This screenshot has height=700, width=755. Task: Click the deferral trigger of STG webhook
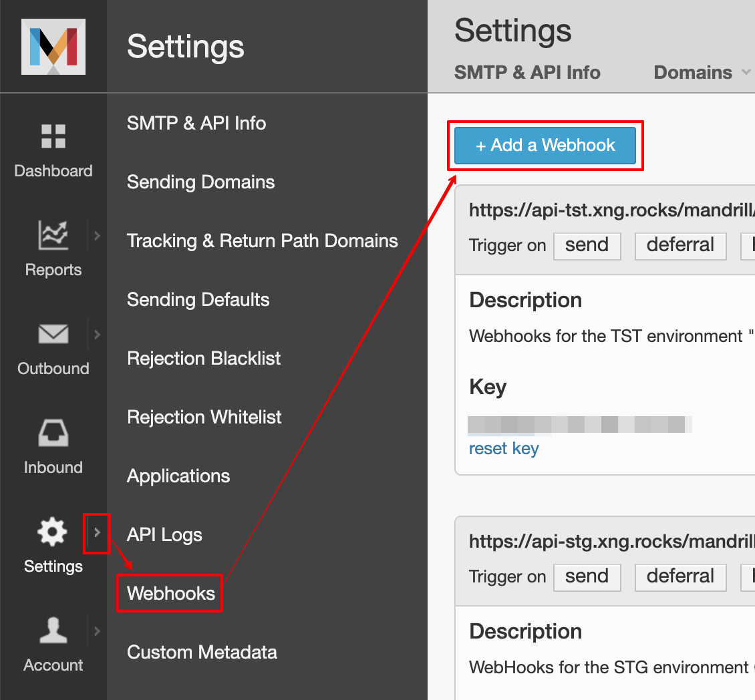pyautogui.click(x=680, y=576)
